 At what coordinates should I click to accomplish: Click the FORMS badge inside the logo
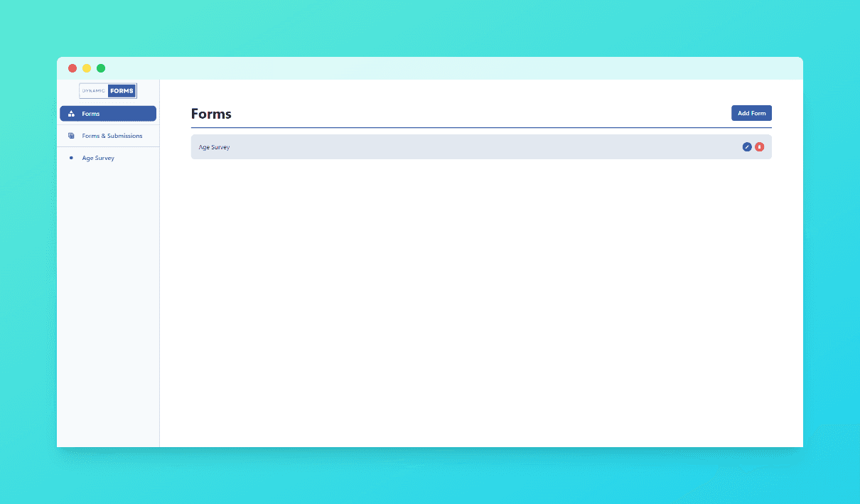(121, 90)
